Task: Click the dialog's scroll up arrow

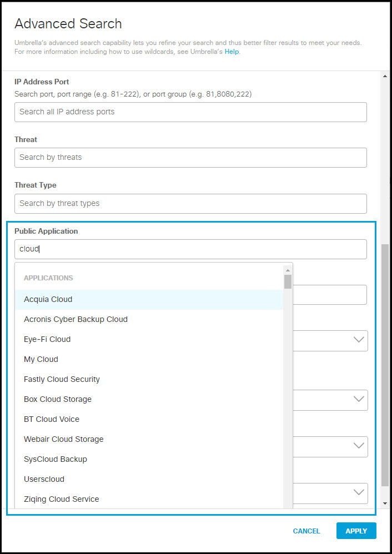Action: coord(385,75)
